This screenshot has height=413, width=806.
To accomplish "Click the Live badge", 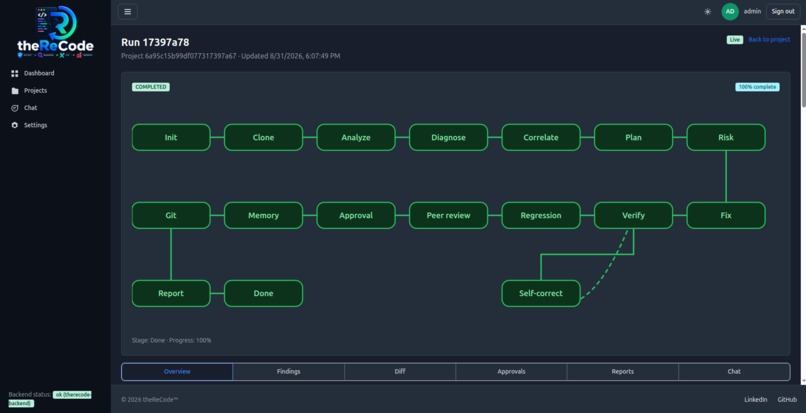I will pyautogui.click(x=735, y=40).
